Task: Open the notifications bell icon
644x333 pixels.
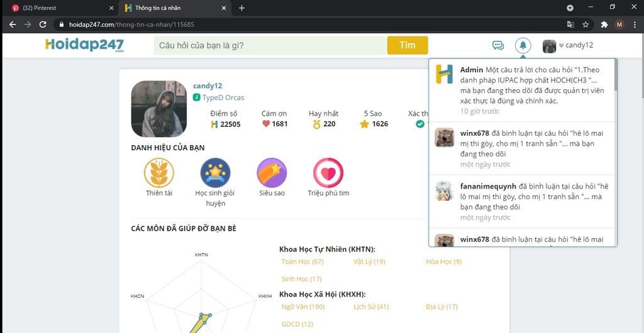Action: [x=523, y=45]
